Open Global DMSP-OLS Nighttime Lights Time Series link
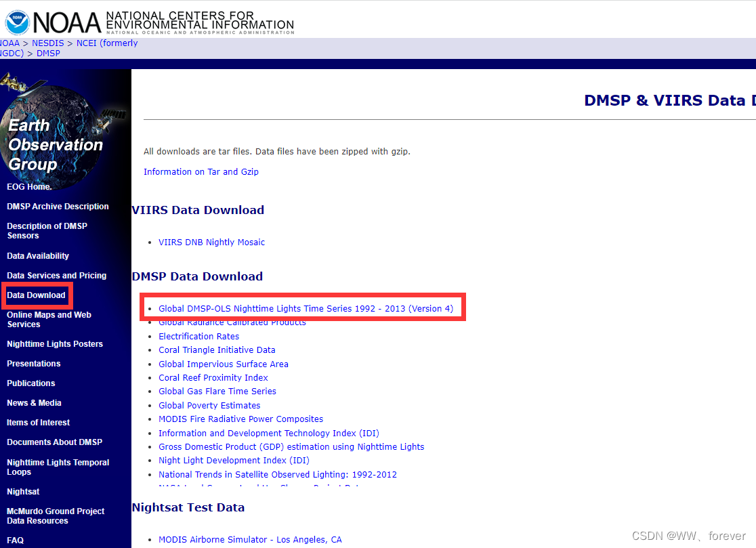Image resolution: width=756 pixels, height=548 pixels. tap(306, 308)
